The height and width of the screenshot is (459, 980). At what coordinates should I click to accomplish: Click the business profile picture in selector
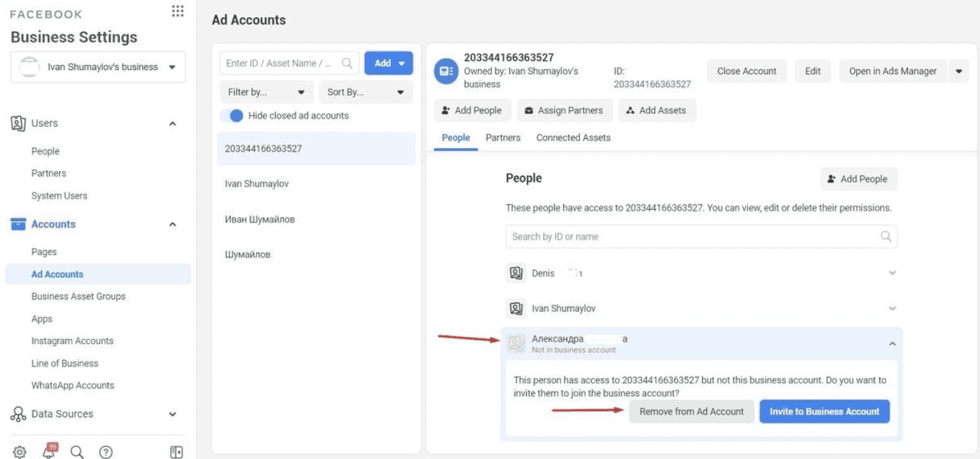(x=29, y=67)
